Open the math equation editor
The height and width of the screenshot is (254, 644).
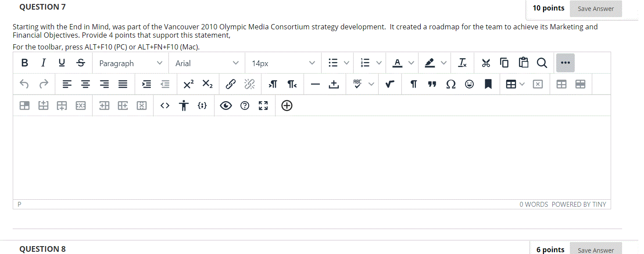tap(390, 84)
